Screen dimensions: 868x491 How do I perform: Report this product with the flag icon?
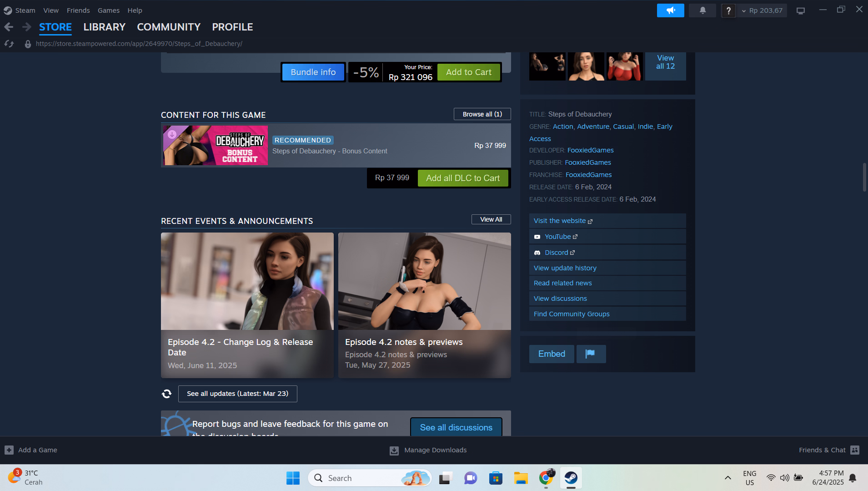[591, 354]
